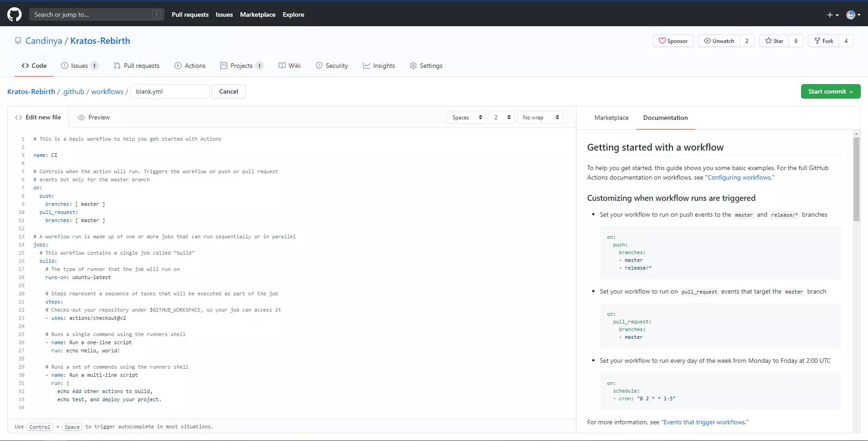This screenshot has width=868, height=441.
Task: Click the Projects count badge 1
Action: tap(259, 66)
